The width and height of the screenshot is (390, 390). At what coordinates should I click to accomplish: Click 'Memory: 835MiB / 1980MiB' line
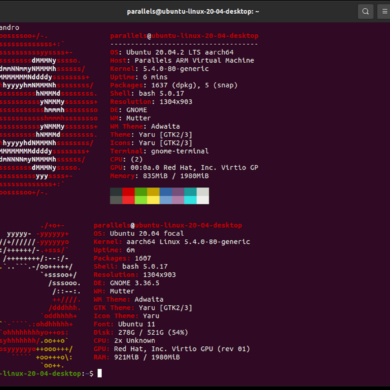(x=159, y=176)
